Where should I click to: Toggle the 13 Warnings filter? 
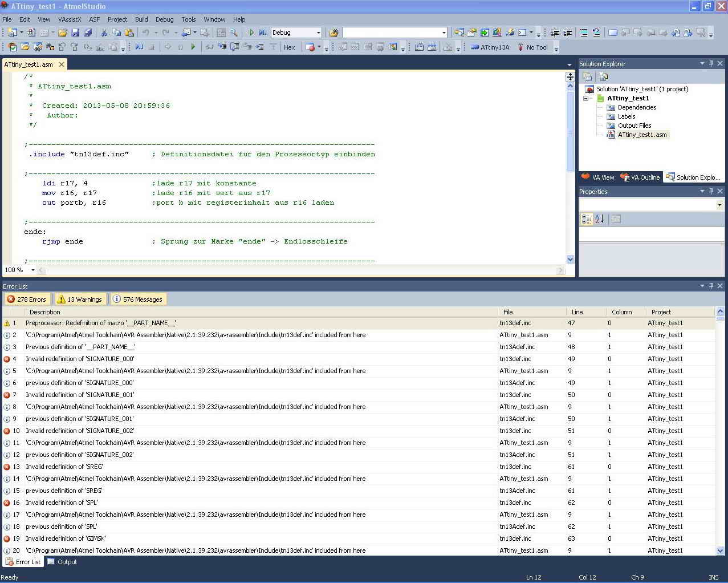pos(80,299)
